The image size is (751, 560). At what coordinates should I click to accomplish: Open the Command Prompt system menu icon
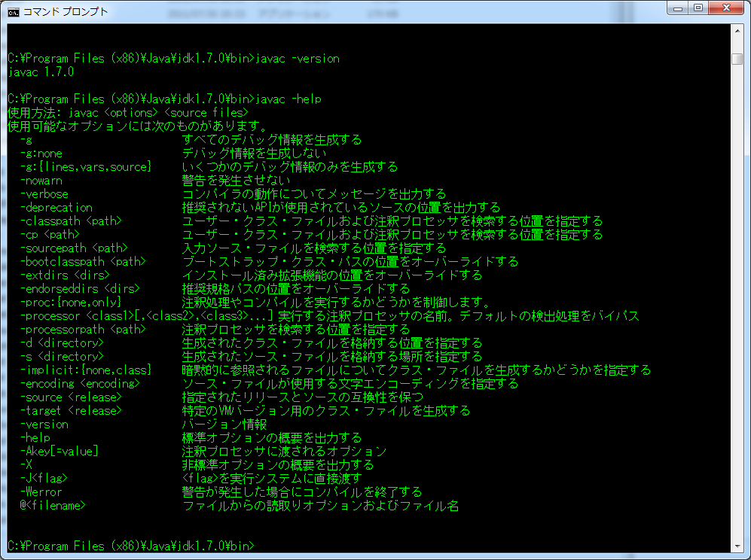(x=14, y=11)
